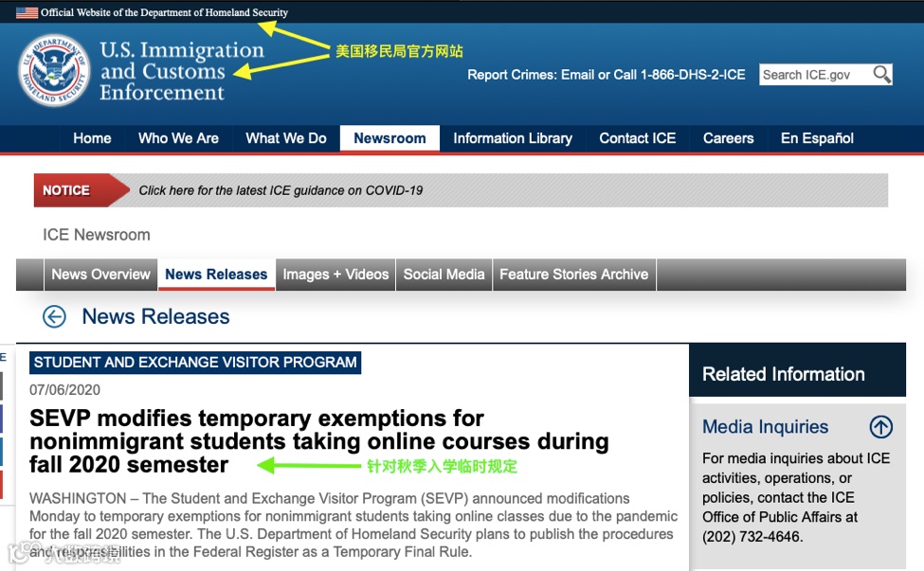924x571 pixels.
Task: Select the Images + Videos tab
Action: tap(335, 275)
